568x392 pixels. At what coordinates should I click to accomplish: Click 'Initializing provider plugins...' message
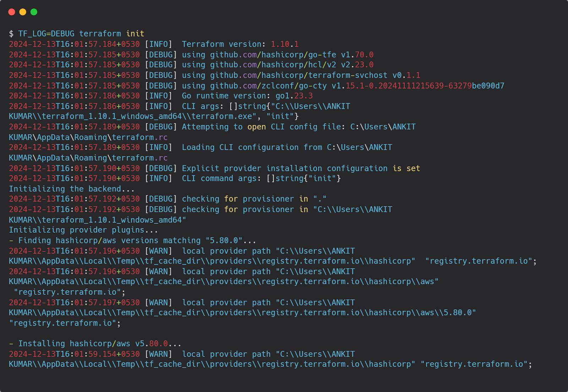(x=83, y=230)
